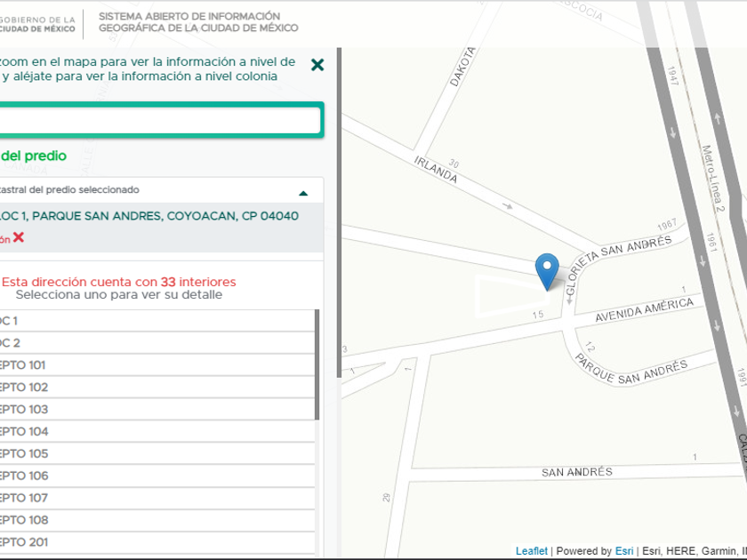
Task: Click the SAN ANDRÉS street label
Action: point(577,472)
